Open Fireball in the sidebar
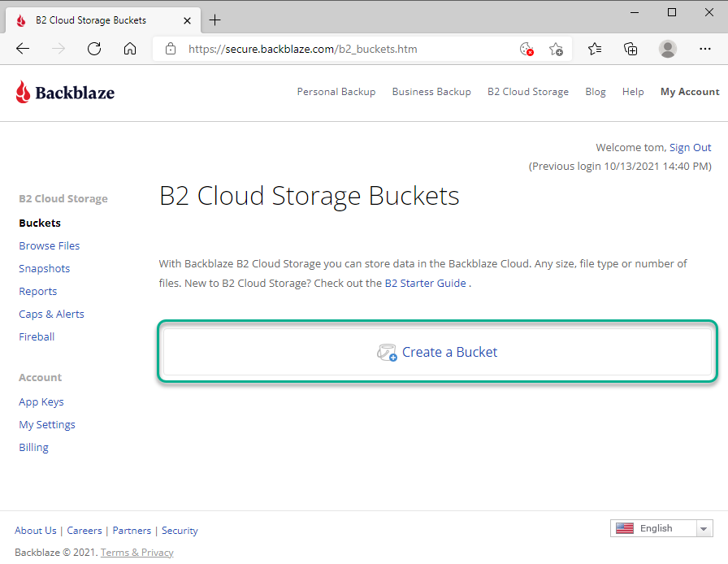Viewport: 728px width, 564px height. (x=37, y=336)
